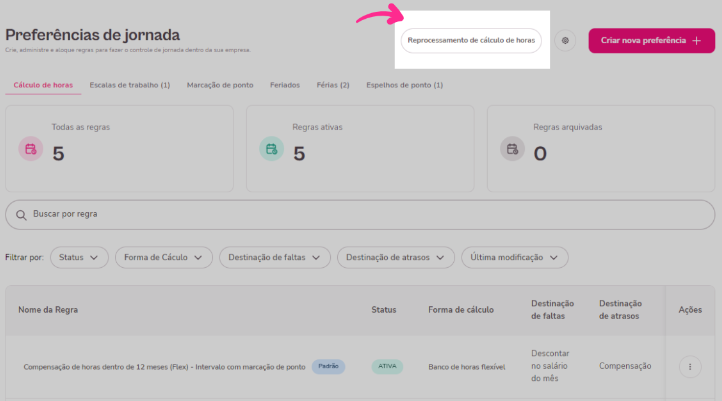The width and height of the screenshot is (722, 401).
Task: Expand the Status filter dropdown
Action: pyautogui.click(x=79, y=257)
